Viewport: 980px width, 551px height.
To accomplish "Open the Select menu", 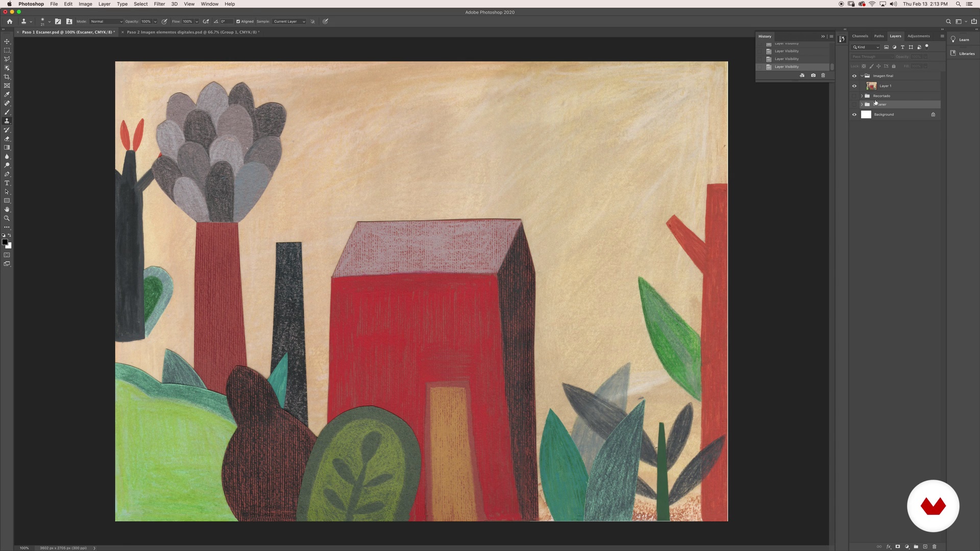I will 141,4.
